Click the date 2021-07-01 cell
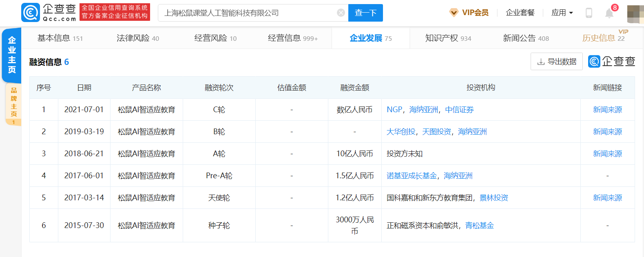This screenshot has height=257, width=644. click(84, 110)
